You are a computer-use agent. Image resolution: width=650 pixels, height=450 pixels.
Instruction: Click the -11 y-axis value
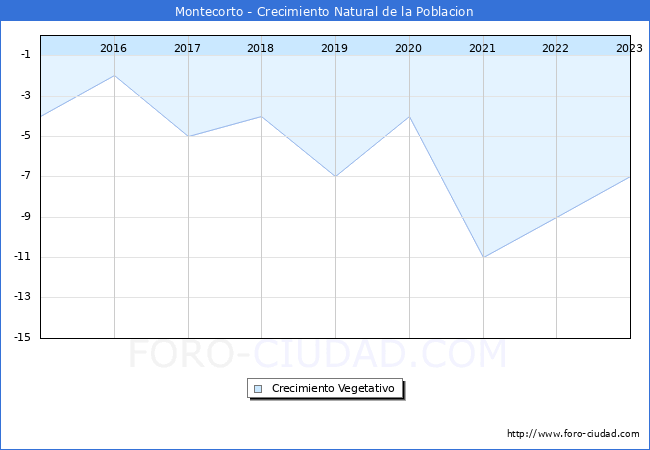coord(23,256)
